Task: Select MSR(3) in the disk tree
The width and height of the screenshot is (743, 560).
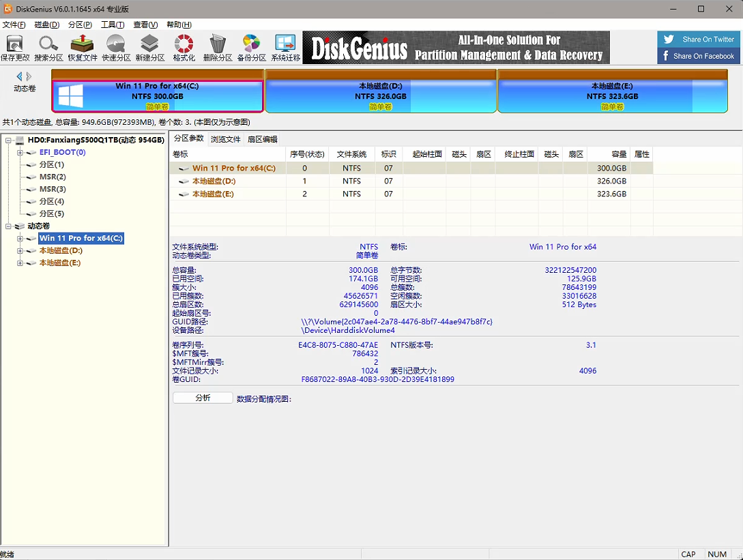Action: [x=53, y=189]
